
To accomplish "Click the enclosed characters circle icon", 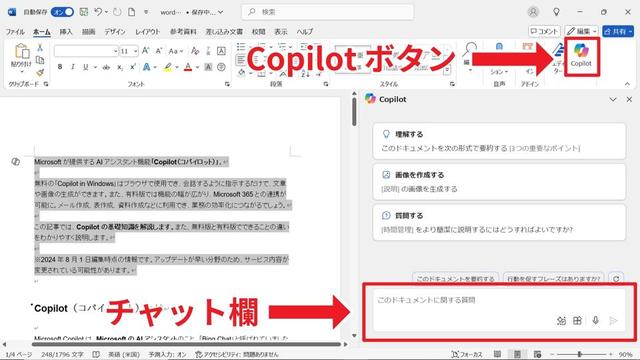I will point(221,67).
